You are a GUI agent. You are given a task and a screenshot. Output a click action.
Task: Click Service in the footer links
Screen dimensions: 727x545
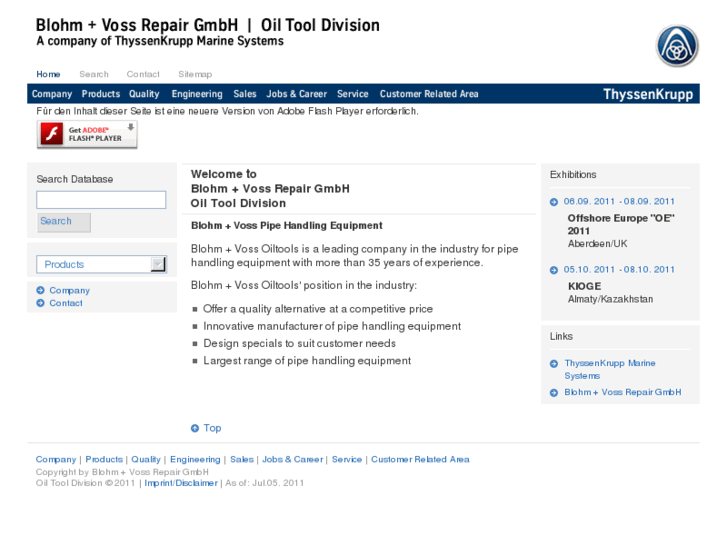tap(347, 459)
